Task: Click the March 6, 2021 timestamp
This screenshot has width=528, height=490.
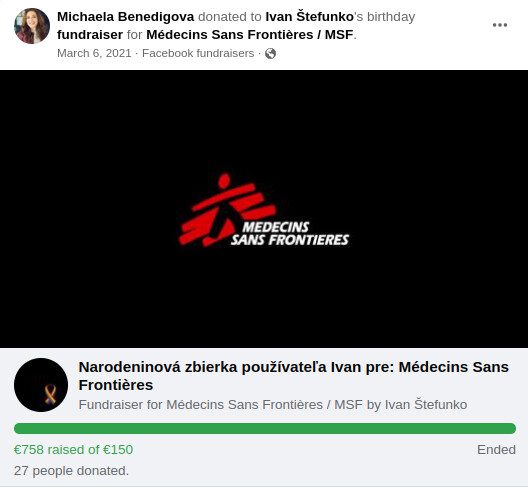Action: (x=94, y=53)
